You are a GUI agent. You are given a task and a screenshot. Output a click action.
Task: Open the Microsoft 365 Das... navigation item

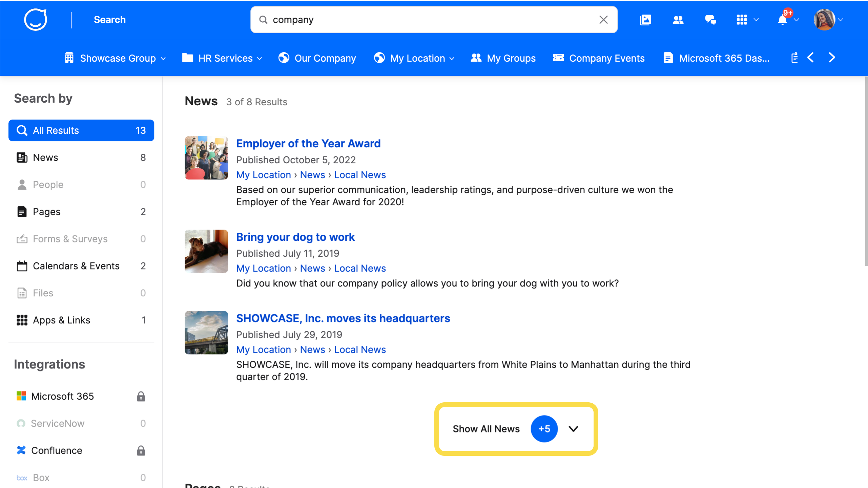click(x=717, y=58)
